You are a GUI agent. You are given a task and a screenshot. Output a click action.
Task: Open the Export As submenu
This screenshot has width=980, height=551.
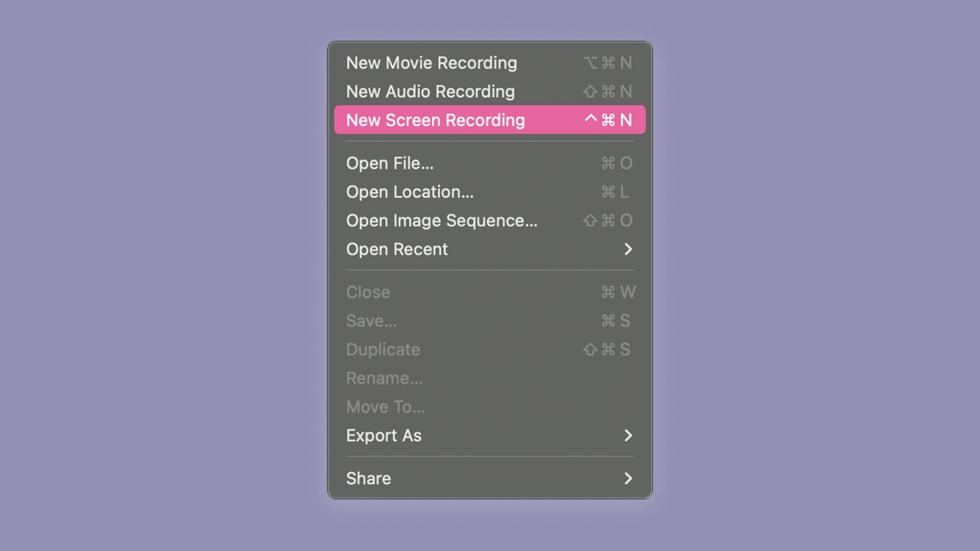click(x=384, y=435)
